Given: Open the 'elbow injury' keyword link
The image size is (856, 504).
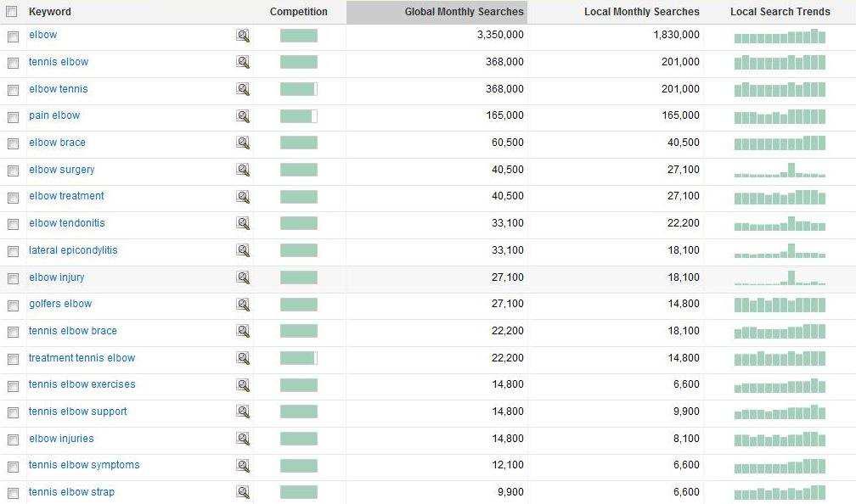Looking at the screenshot, I should pos(57,277).
